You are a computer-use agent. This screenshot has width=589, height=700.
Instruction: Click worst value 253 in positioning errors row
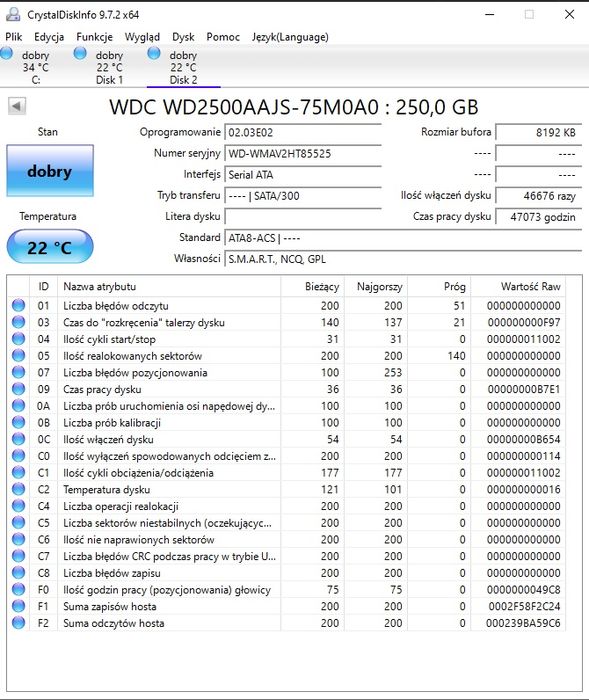click(x=393, y=372)
